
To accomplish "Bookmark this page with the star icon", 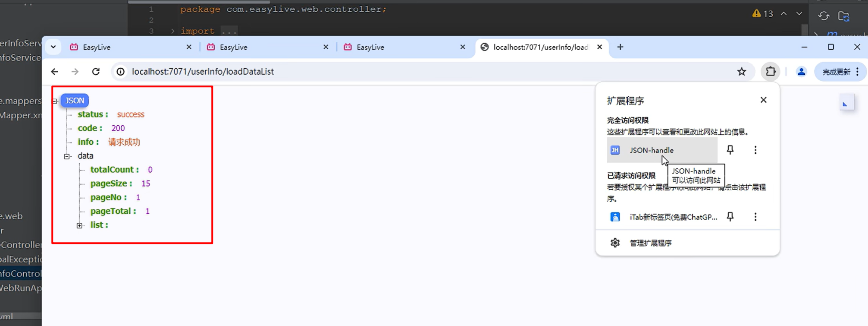I will [x=741, y=72].
